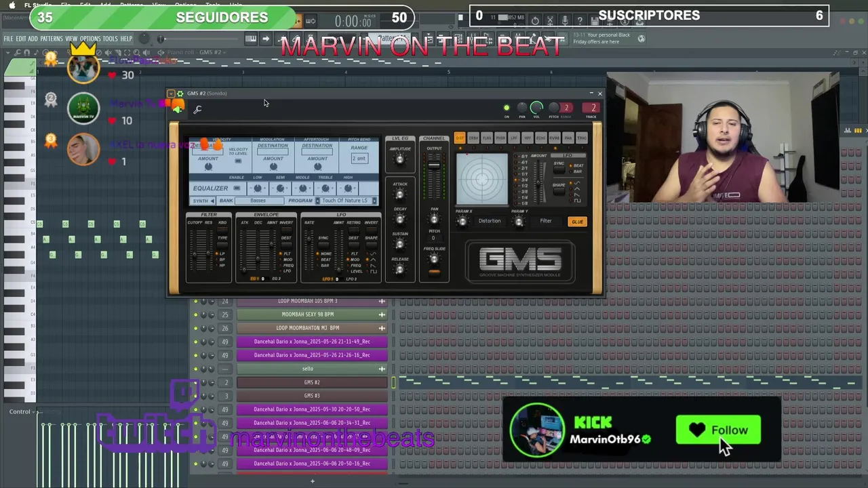Open the TOOLS menu
868x488 pixels.
point(110,39)
